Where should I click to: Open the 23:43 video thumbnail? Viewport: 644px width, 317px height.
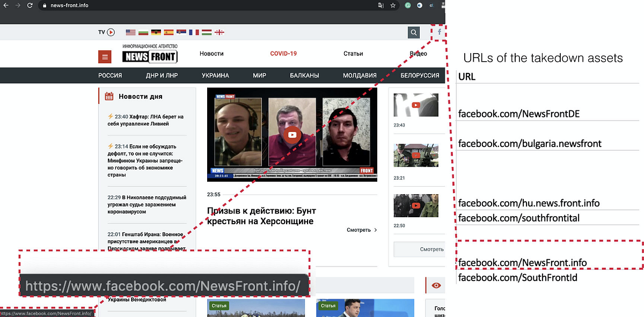click(x=416, y=105)
